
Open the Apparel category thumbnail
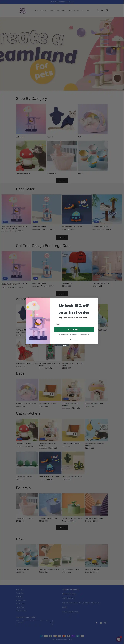pyautogui.click(x=62, y=119)
